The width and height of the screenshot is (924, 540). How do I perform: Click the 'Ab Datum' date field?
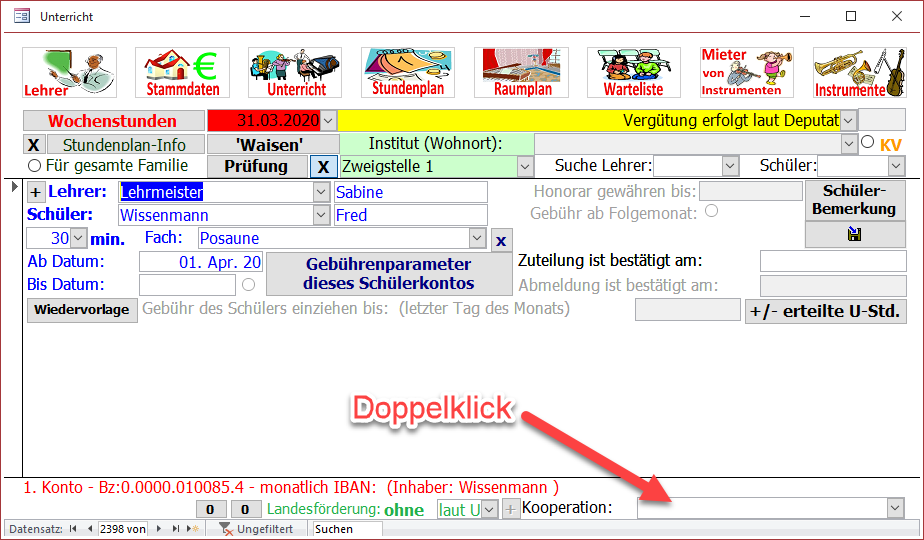201,262
